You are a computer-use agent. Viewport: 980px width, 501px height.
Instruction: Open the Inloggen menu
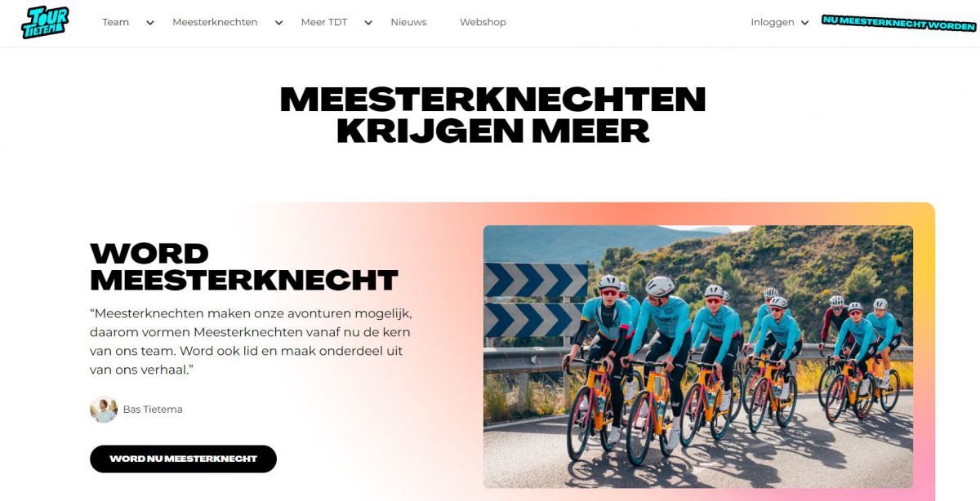773,22
